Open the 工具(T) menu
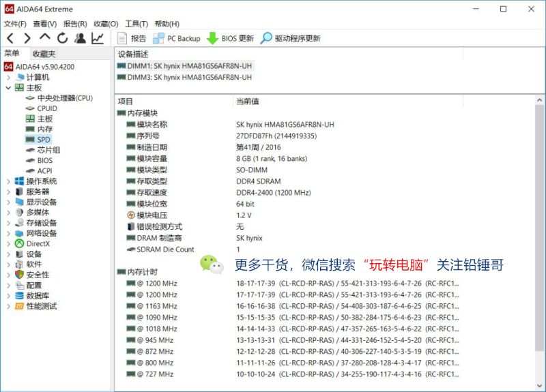The image size is (546, 392). coord(136,24)
